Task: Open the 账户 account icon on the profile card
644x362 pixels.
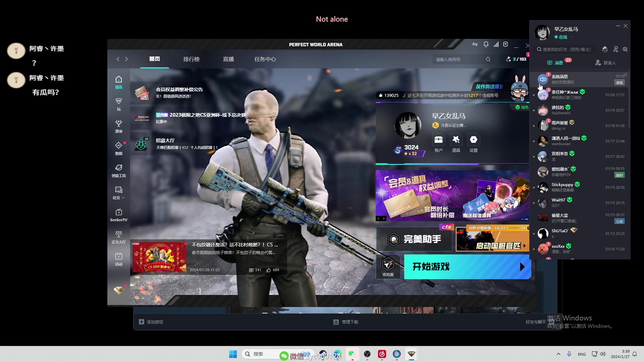Action: (438, 139)
